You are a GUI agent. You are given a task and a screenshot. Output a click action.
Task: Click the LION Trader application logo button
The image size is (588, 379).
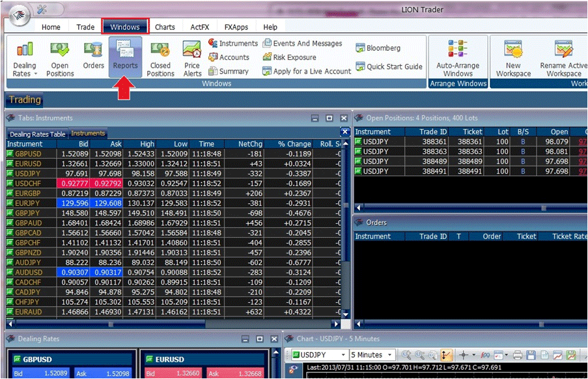point(19,16)
